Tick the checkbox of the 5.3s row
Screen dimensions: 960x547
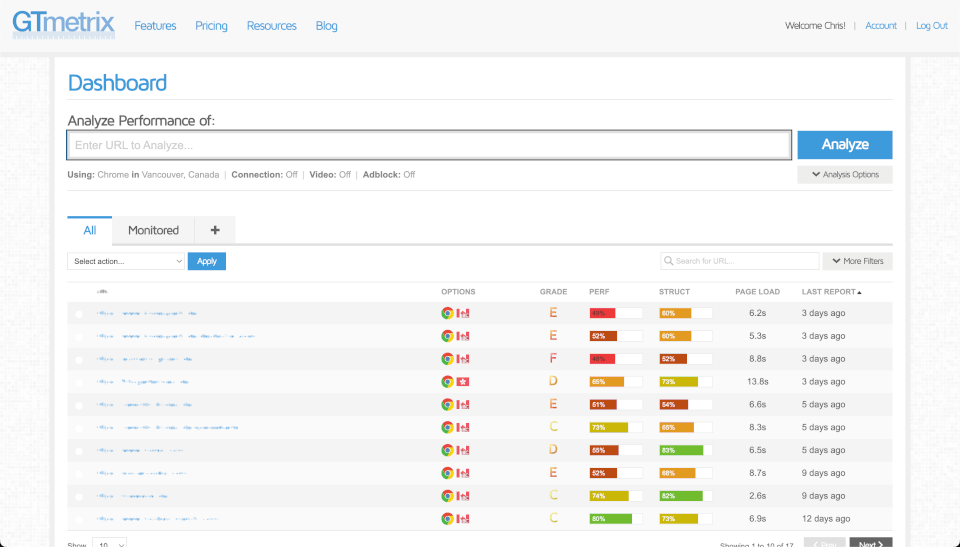78,337
